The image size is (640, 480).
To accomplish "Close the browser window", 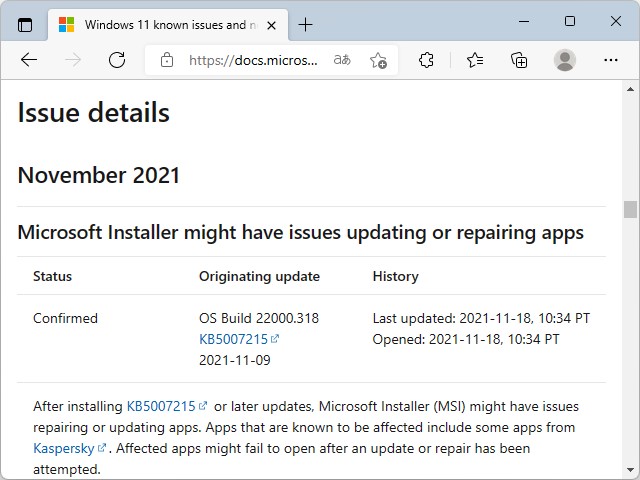I will [x=616, y=21].
